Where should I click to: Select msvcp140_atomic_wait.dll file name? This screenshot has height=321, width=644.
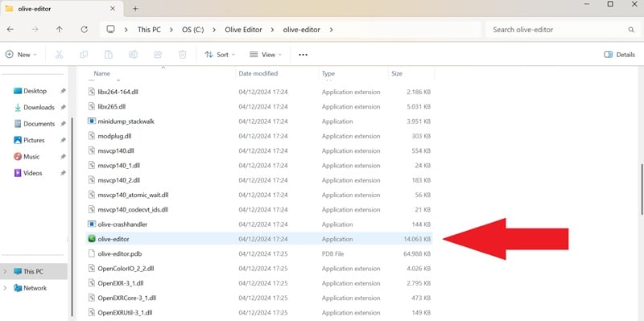click(x=133, y=195)
